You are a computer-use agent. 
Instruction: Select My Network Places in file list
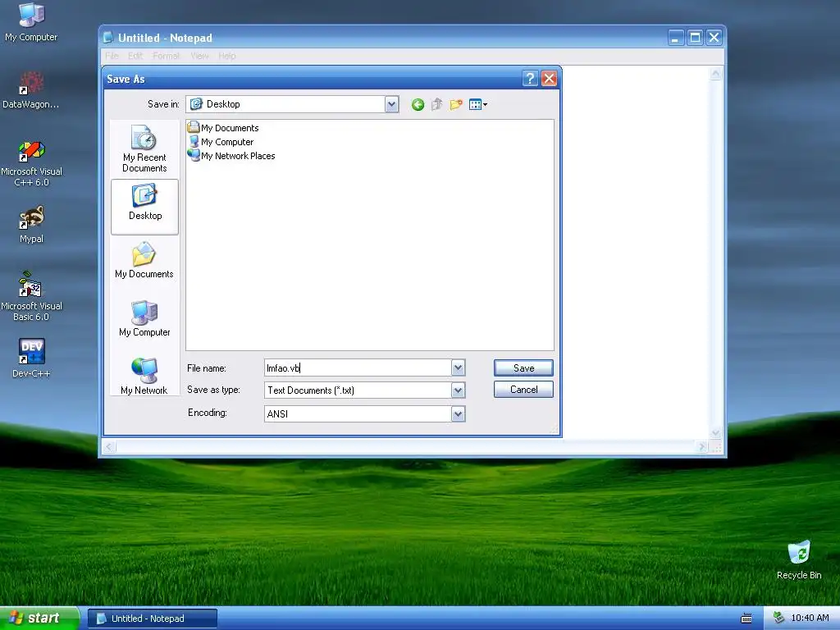click(x=231, y=155)
